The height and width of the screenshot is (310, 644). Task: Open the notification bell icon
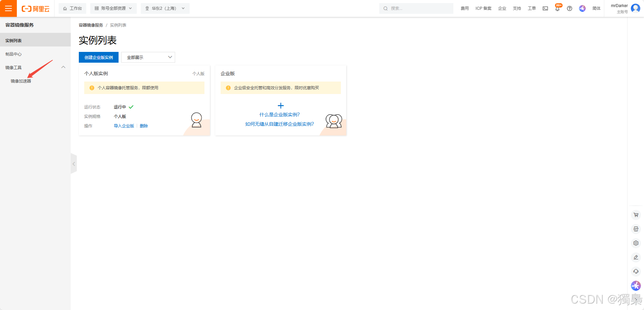(x=557, y=9)
